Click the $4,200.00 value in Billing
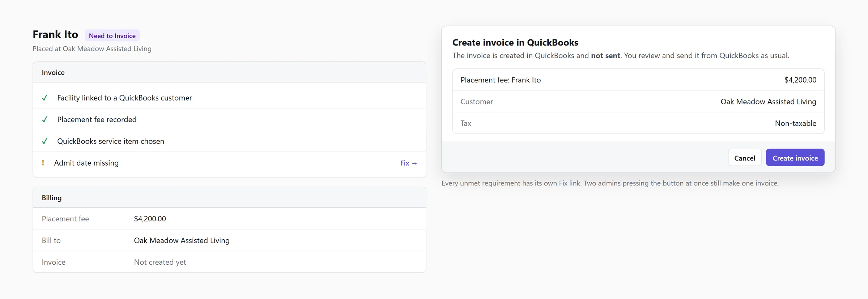The height and width of the screenshot is (299, 868). click(x=150, y=219)
